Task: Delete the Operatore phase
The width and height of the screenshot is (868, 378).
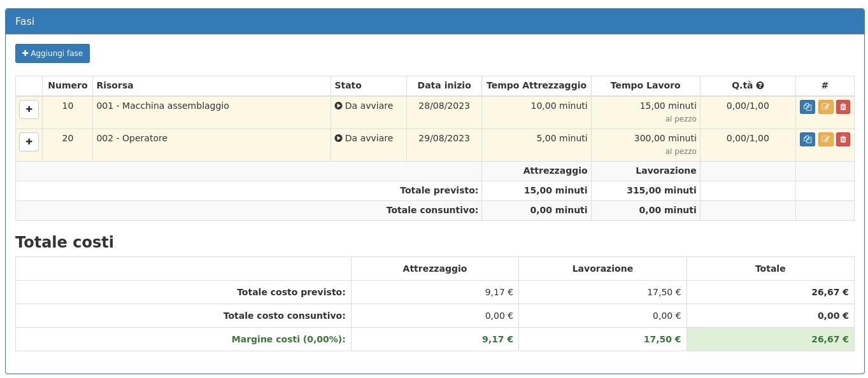Action: click(x=843, y=139)
